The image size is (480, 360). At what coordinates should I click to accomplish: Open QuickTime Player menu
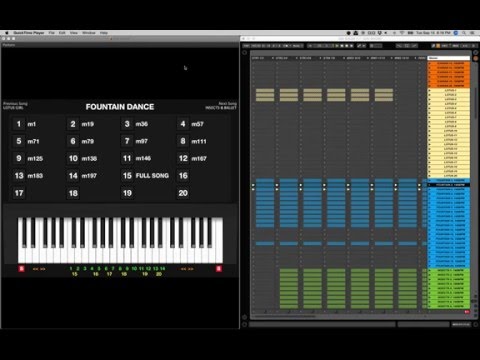pos(29,33)
